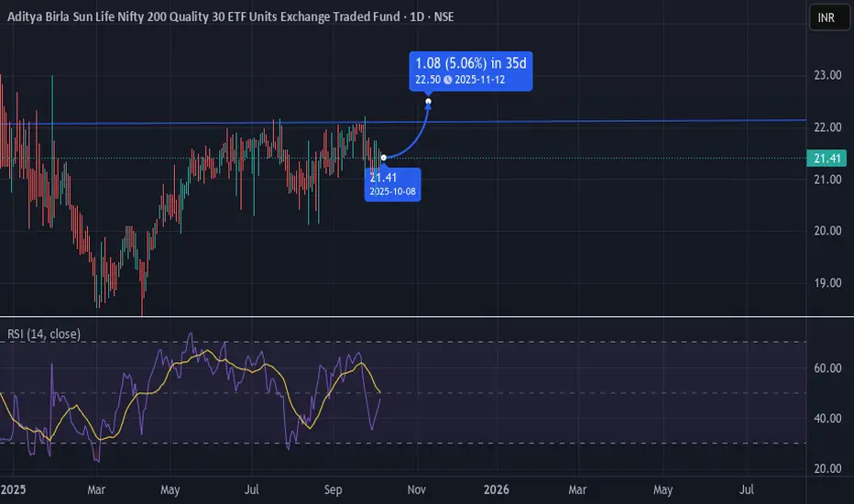Click the current price tag 21.41 on price axis
Screen dimensions: 854x504
(827, 159)
